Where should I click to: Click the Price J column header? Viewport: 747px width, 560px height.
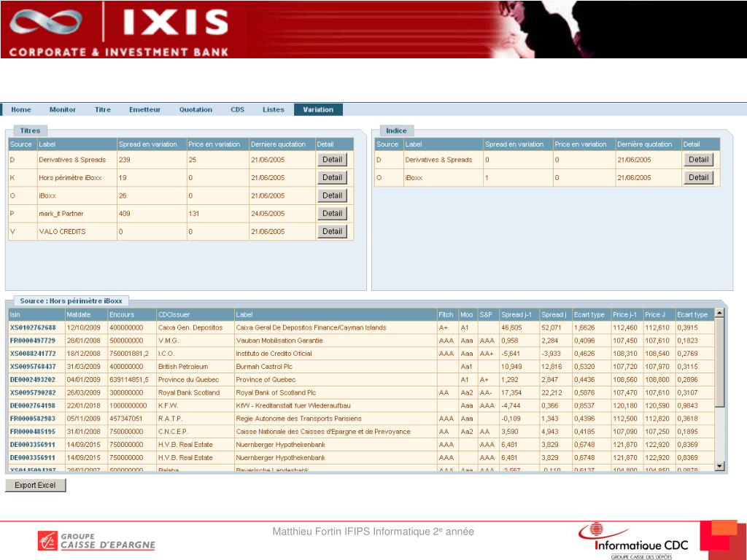pyautogui.click(x=659, y=315)
